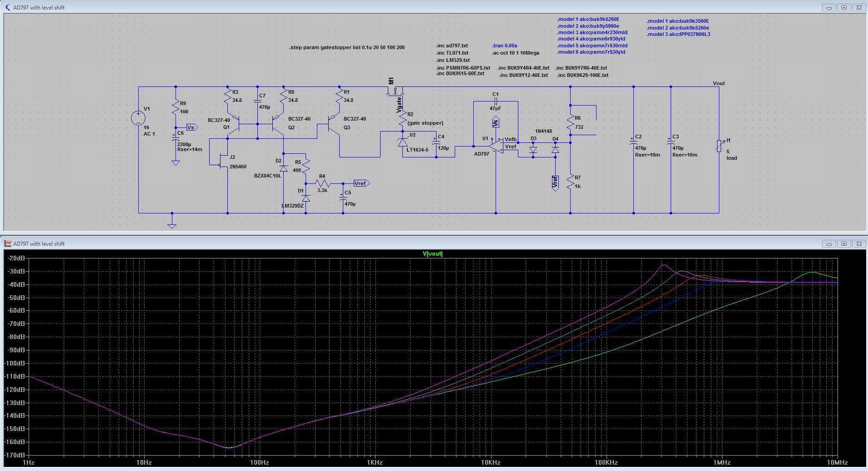The width and height of the screenshot is (868, 471).
Task: Click the .inc BUK9Y4R4-40E.txt directive
Action: tap(523, 68)
